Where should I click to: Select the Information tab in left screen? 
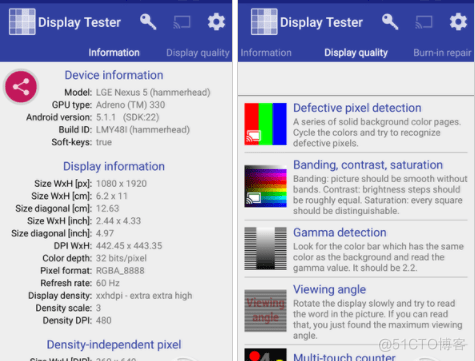[x=114, y=53]
